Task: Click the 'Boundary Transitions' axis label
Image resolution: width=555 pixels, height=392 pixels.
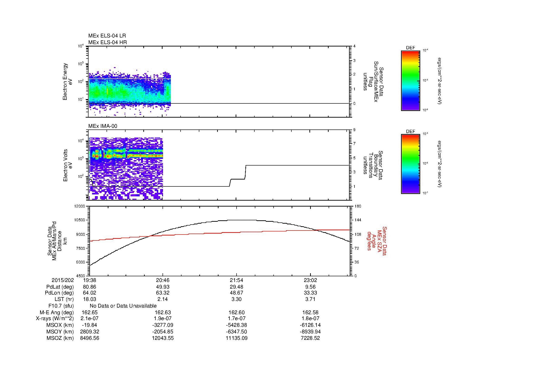Action: [x=374, y=165]
